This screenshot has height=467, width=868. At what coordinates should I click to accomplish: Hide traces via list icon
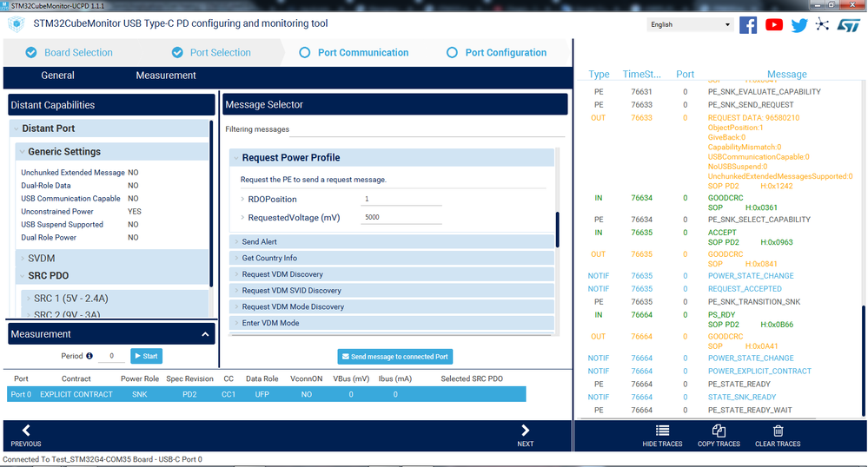coord(662,431)
